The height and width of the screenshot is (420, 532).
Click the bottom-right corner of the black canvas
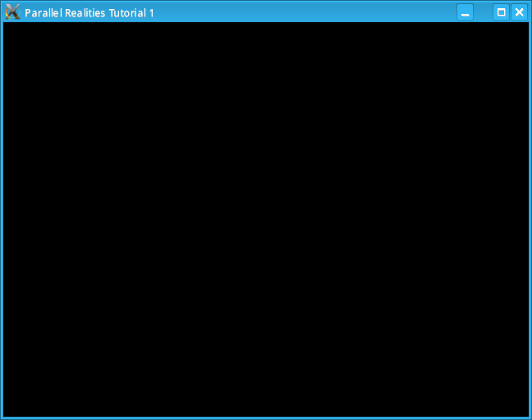[x=525, y=413]
